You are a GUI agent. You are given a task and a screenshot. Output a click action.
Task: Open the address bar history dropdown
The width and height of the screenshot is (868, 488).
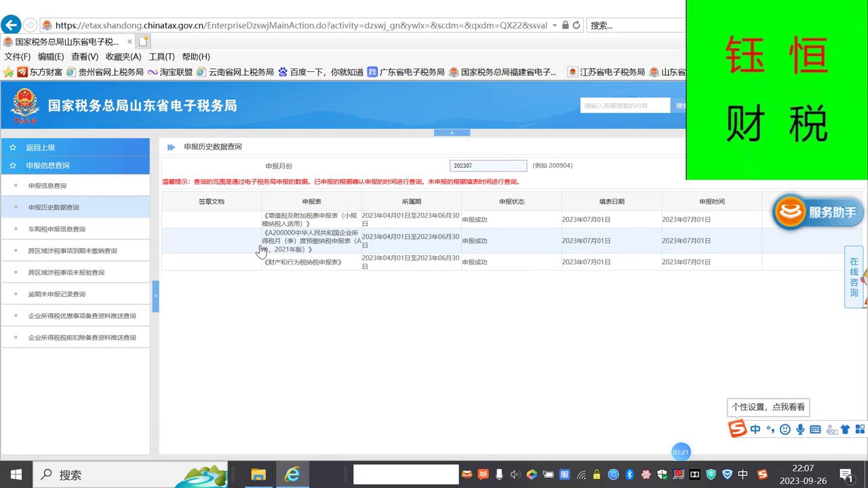click(x=553, y=25)
